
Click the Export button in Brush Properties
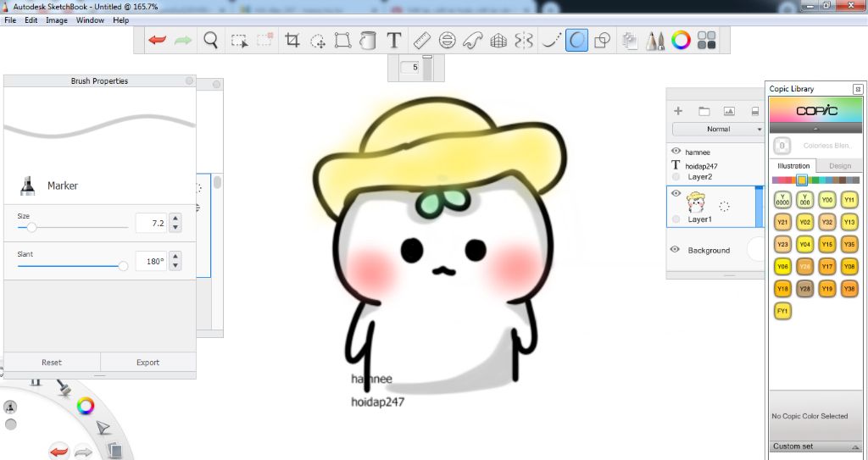[x=147, y=362]
